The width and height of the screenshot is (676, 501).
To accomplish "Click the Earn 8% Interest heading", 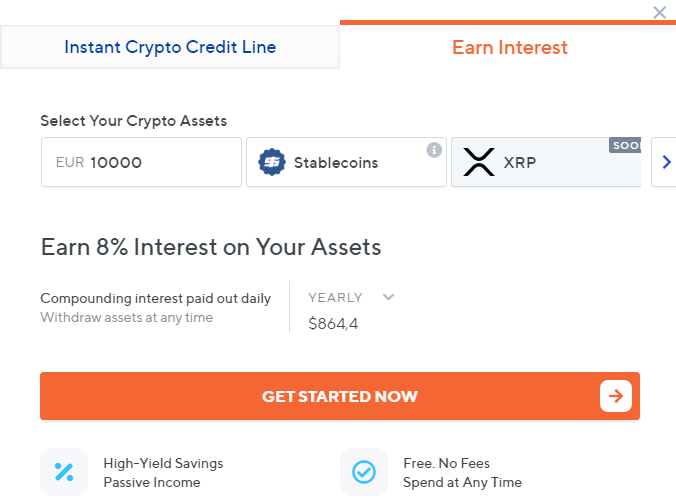I will (211, 247).
